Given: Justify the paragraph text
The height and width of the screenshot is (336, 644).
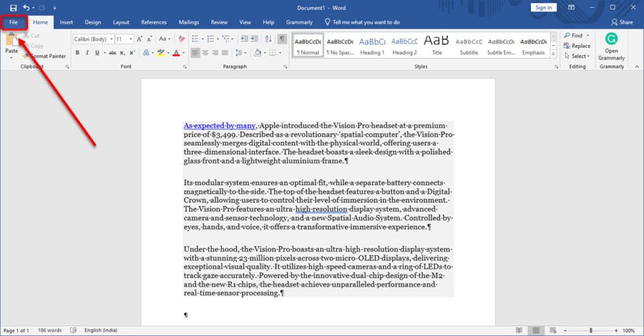Looking at the screenshot, I should [225, 53].
